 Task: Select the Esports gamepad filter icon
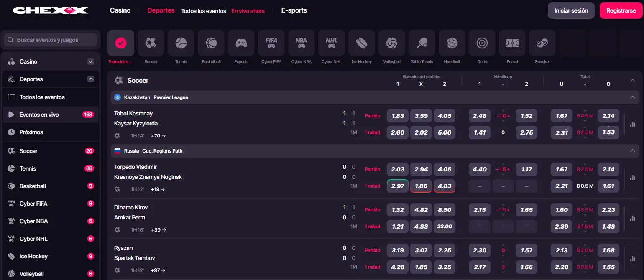click(241, 43)
